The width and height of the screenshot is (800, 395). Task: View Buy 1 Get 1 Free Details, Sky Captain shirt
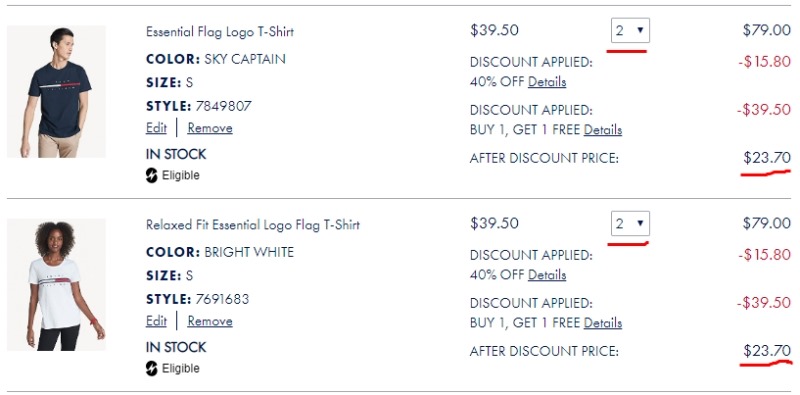(x=603, y=130)
